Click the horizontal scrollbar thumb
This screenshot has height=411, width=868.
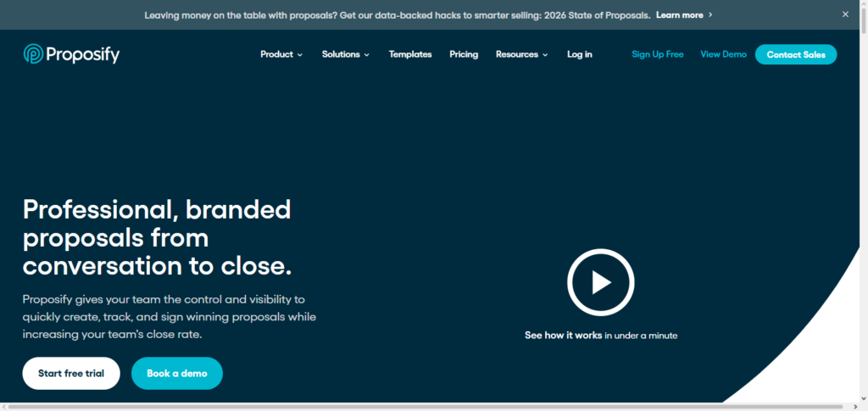(x=426, y=407)
